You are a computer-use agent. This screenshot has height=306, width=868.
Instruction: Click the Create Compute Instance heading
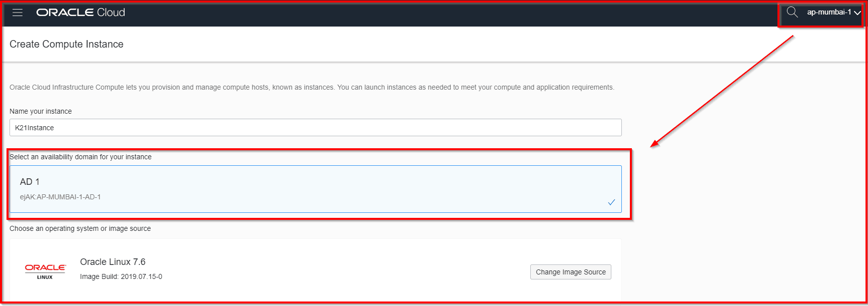click(x=67, y=44)
